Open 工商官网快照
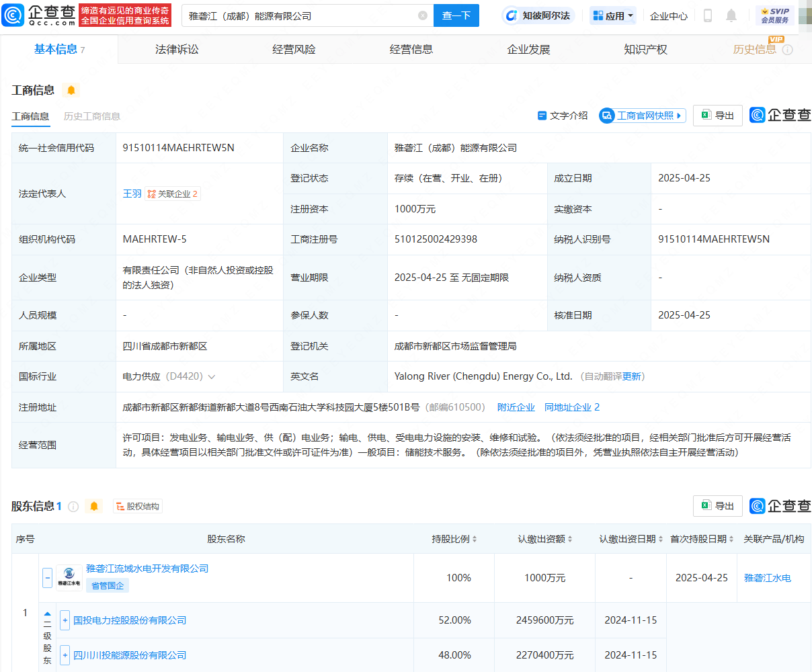This screenshot has height=672, width=812. click(x=643, y=116)
